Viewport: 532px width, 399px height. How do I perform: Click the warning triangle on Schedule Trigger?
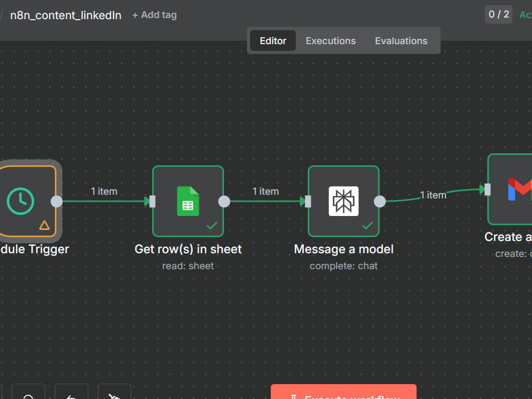[44, 225]
